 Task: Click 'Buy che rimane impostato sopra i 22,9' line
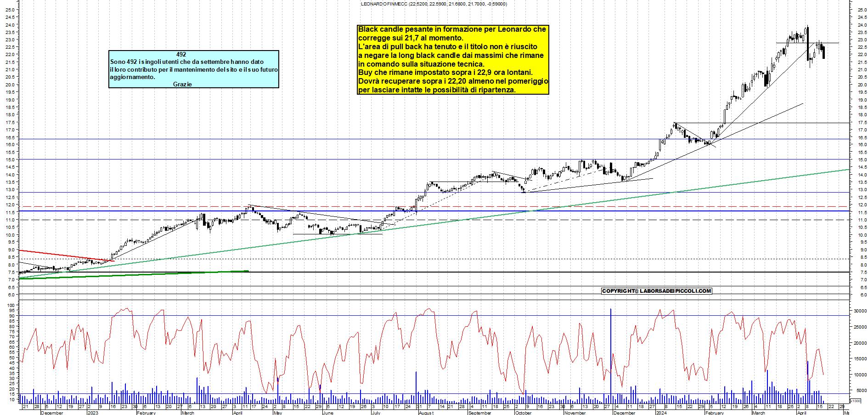445,73
